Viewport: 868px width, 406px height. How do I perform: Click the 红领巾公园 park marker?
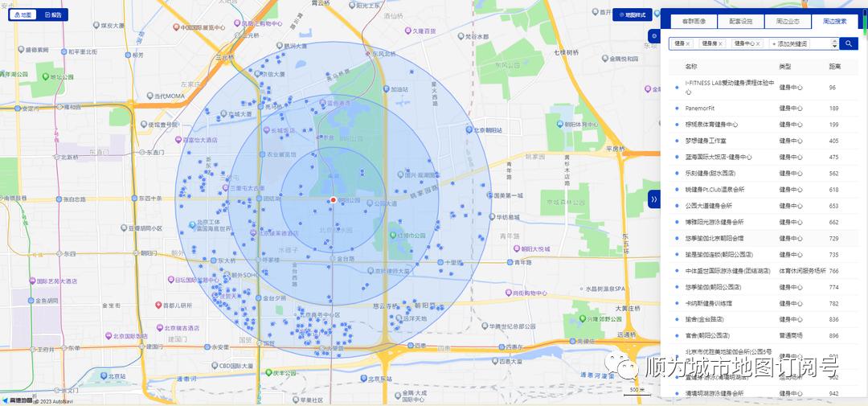tap(394, 235)
